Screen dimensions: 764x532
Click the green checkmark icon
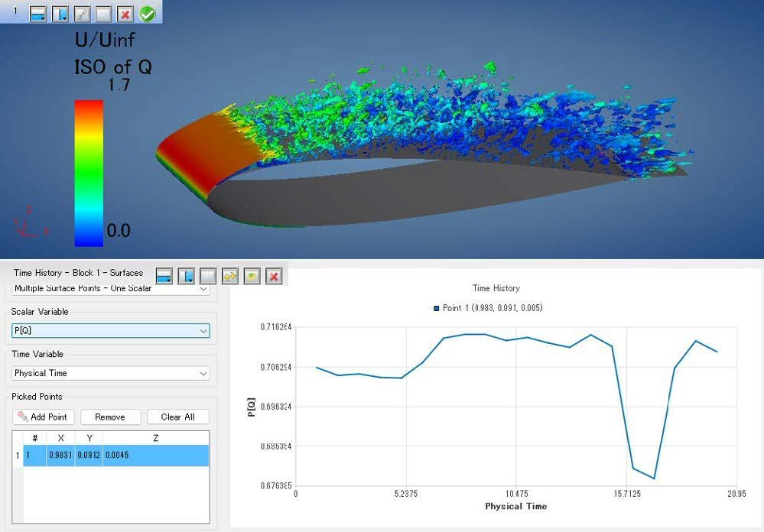147,14
